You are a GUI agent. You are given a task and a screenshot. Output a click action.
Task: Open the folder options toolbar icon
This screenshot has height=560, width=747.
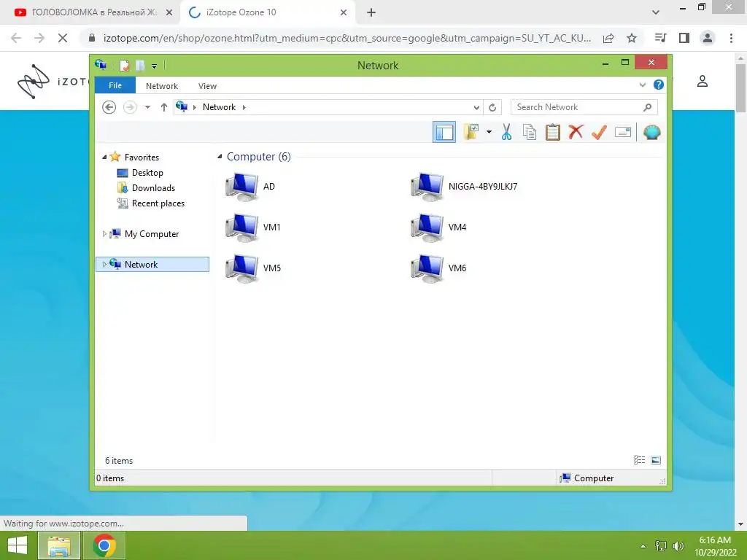pyautogui.click(x=472, y=132)
